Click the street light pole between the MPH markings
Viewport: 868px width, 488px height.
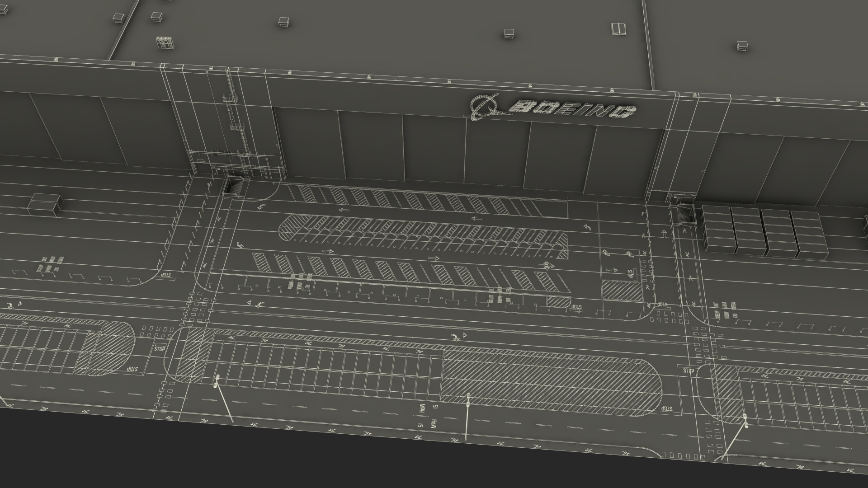(467, 417)
